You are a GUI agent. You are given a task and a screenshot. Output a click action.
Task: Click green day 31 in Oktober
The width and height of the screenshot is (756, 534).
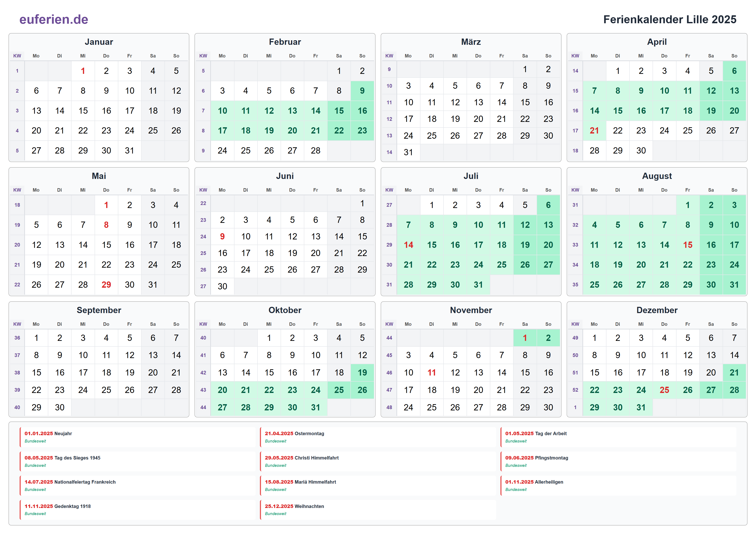coord(316,407)
